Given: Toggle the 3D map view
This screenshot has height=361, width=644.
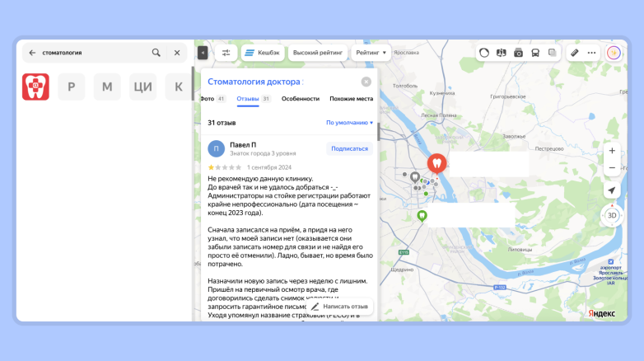Looking at the screenshot, I should (612, 215).
